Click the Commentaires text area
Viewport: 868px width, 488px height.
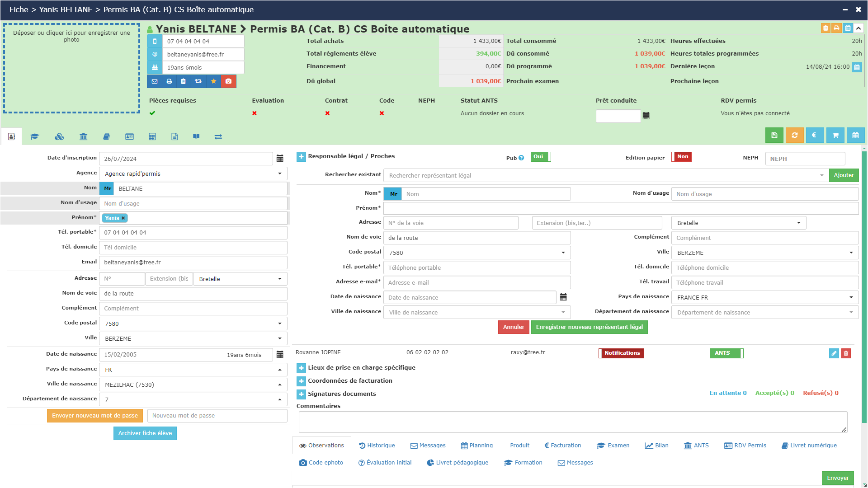pyautogui.click(x=572, y=422)
